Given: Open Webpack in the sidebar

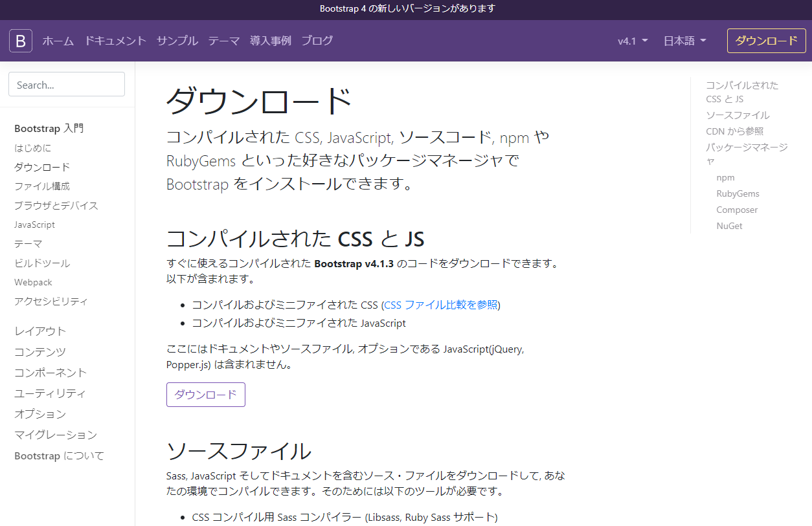Looking at the screenshot, I should [x=34, y=282].
